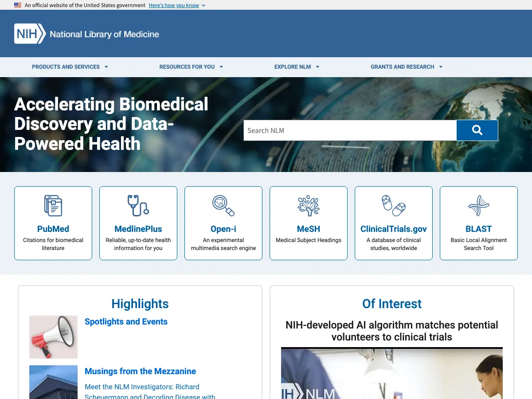Click "Reliable, up-to-date health information for you" text

click(x=138, y=244)
